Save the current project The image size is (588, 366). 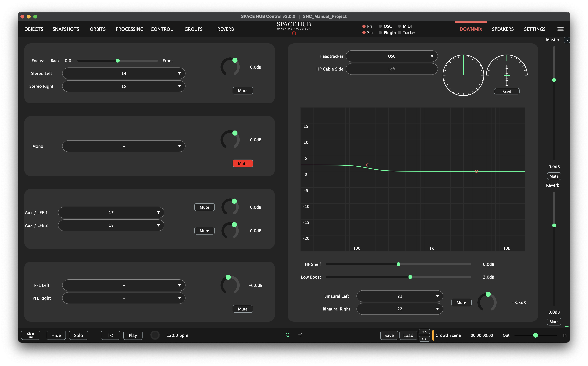(x=389, y=335)
